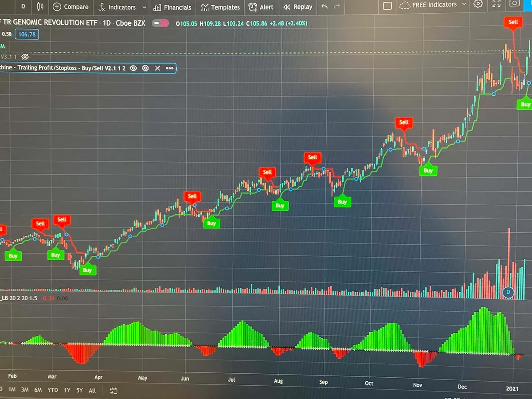Open the Alert creation tool

point(261,7)
